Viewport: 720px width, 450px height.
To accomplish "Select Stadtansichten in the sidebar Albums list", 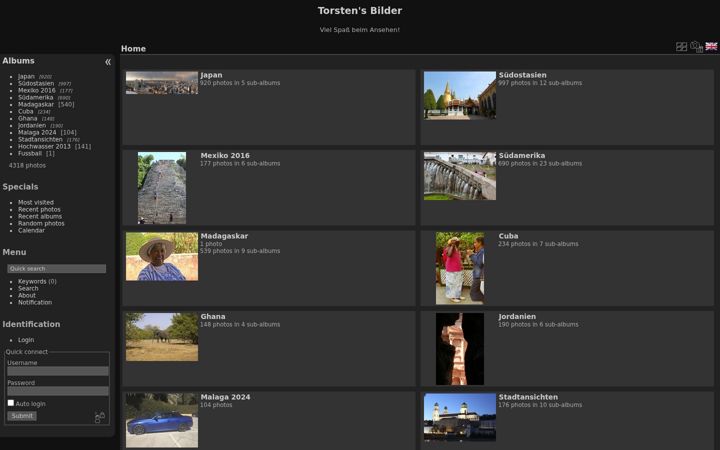I will 40,139.
